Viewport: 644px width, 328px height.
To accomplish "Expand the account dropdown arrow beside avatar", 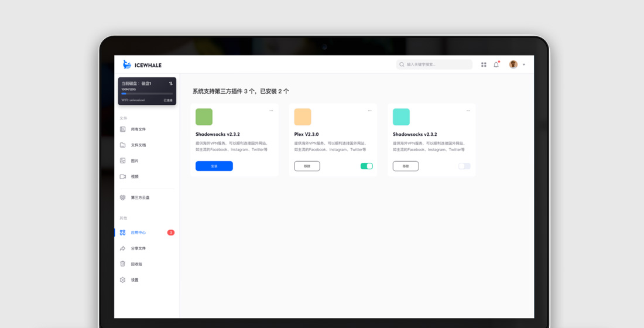I will click(523, 64).
